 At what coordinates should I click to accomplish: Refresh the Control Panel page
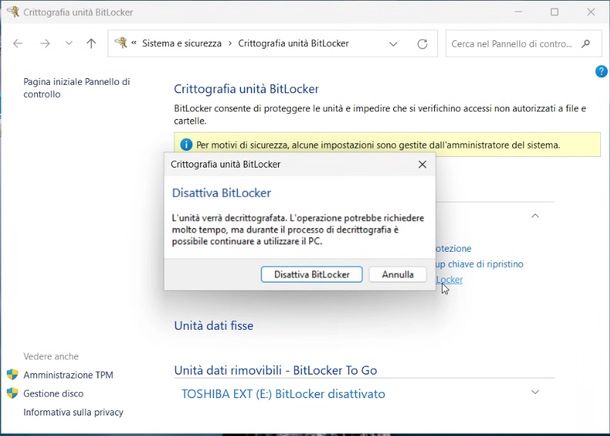[x=422, y=44]
